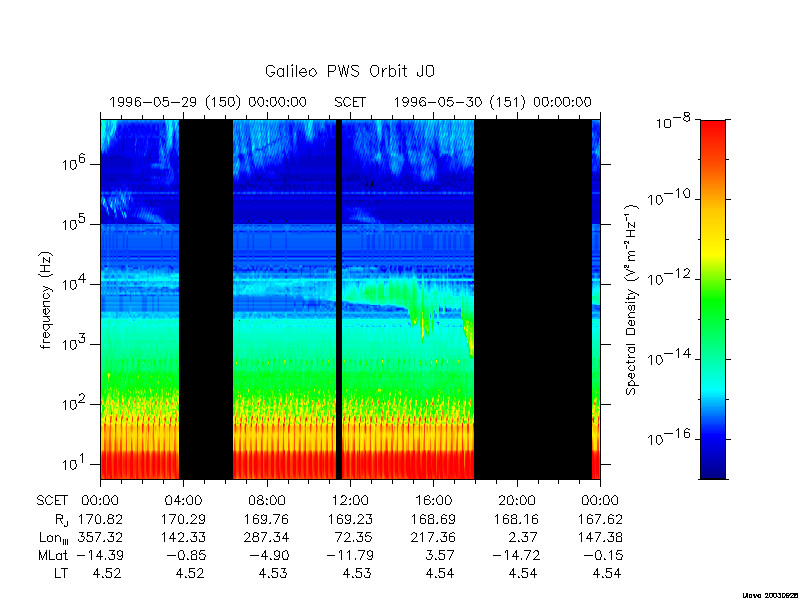800x600 pixels.
Task: Click the longitude value 72.35
Action: 354,537
